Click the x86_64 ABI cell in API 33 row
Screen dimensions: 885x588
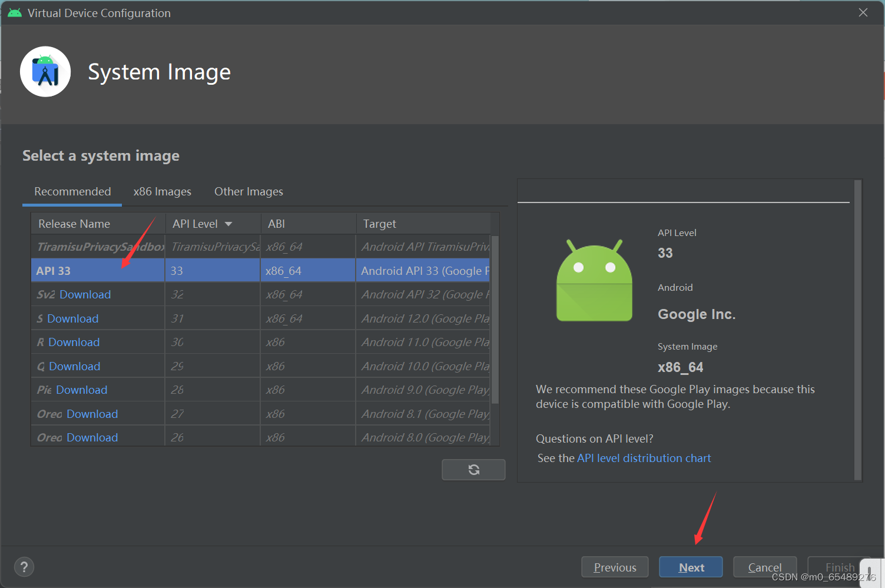click(x=308, y=271)
